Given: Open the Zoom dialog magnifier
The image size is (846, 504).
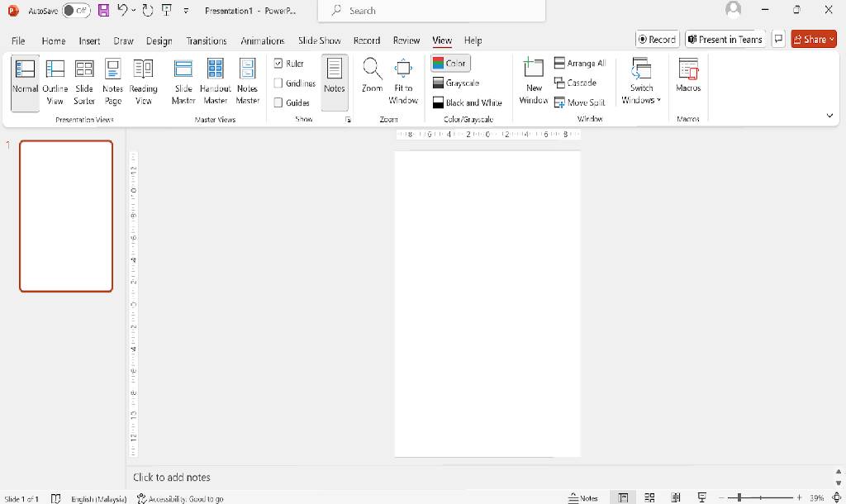Looking at the screenshot, I should point(373,75).
